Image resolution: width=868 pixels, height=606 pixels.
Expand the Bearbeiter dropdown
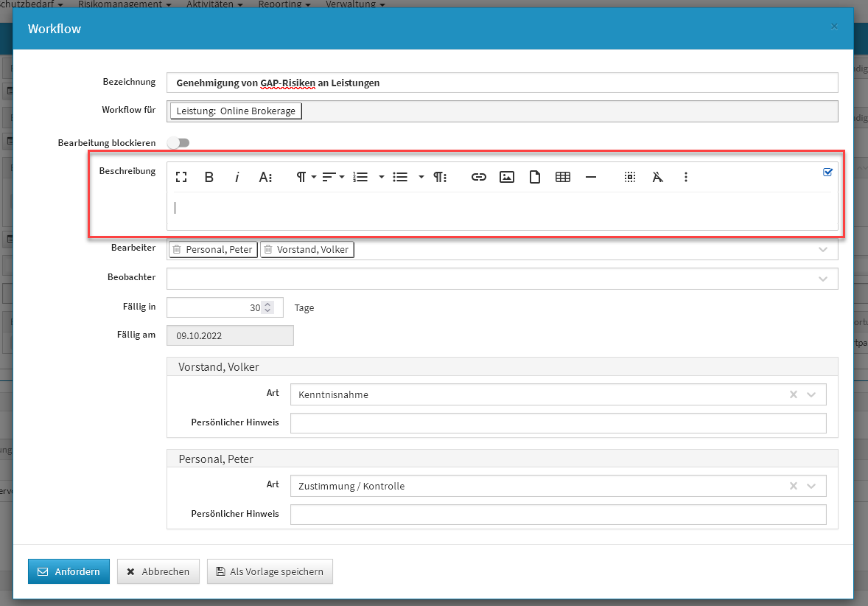tap(823, 250)
